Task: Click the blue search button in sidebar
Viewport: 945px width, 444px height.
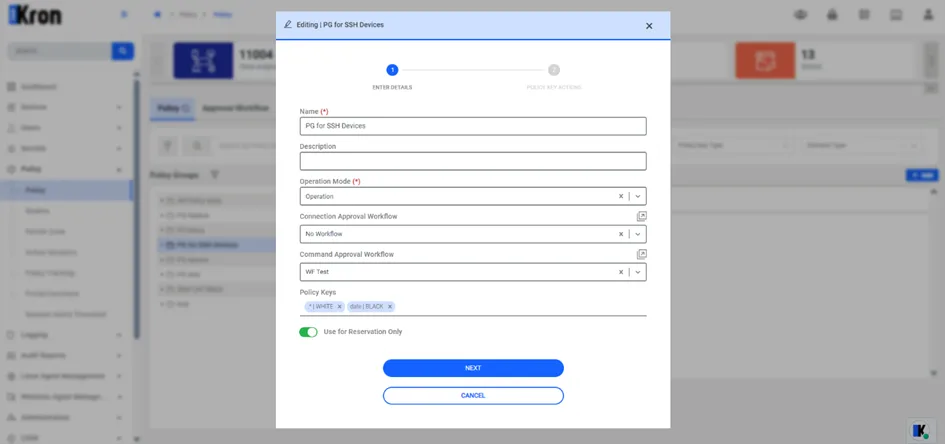Action: (122, 51)
